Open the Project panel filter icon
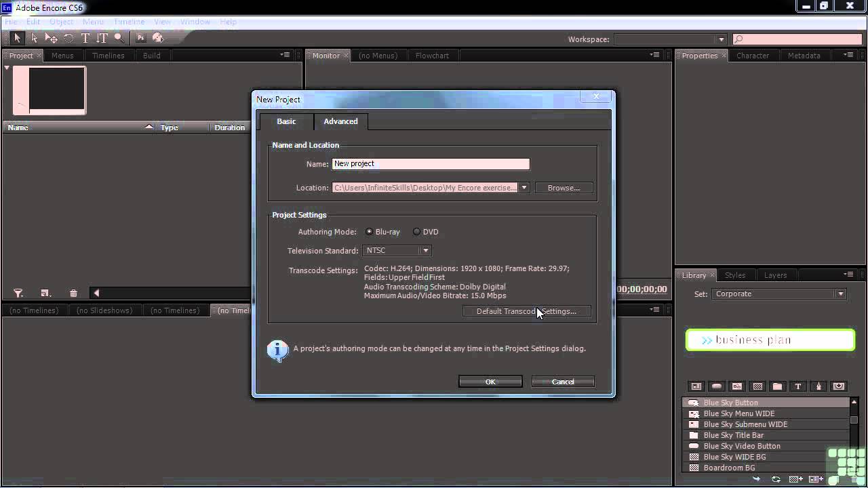Screen dimensions: 868x488 tap(18, 293)
